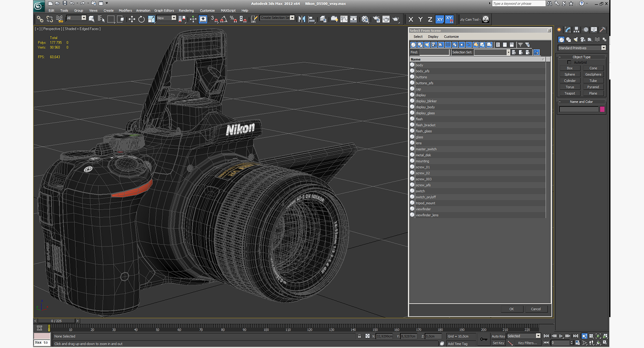Activate the Select and Move tool
Image resolution: width=644 pixels, height=348 pixels.
[132, 19]
